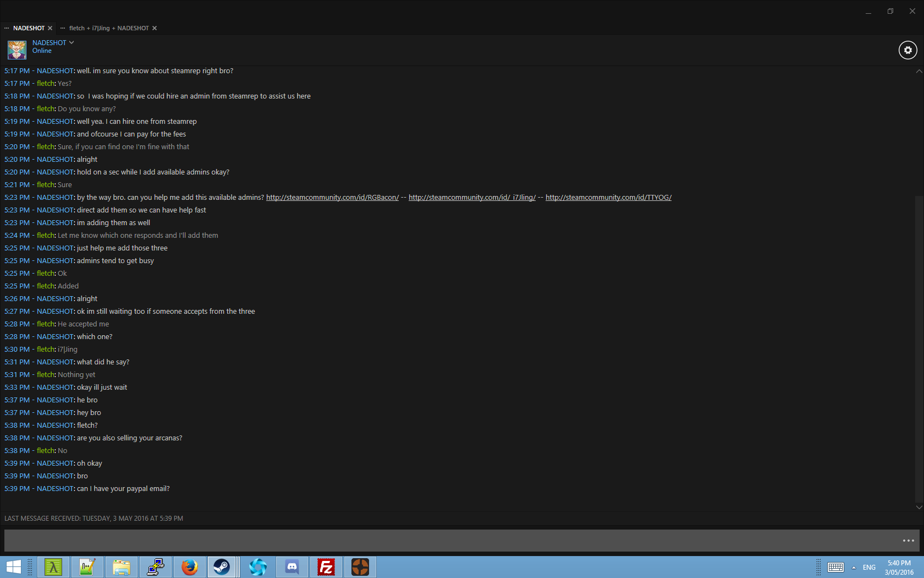
Task: Open Firefox from the taskbar
Action: click(190, 567)
